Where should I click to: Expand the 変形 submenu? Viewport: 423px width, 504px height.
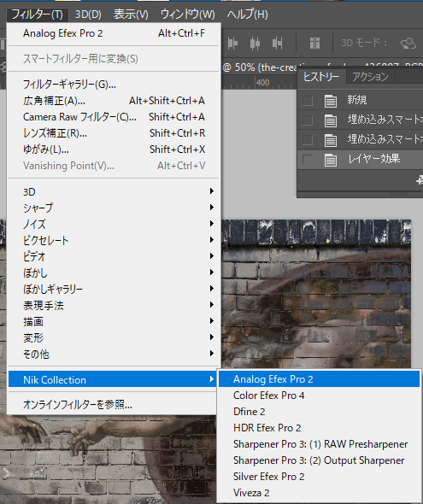[x=114, y=338]
